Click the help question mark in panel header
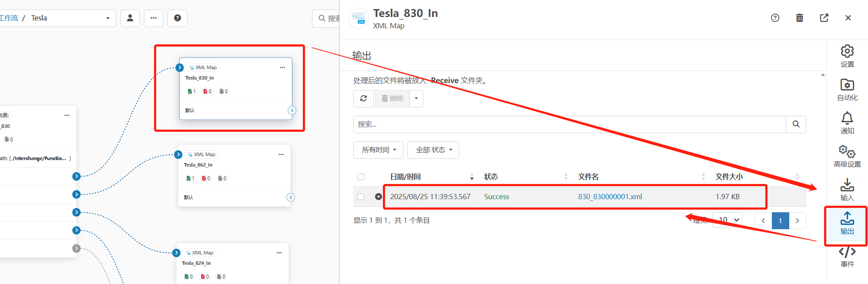The height and width of the screenshot is (284, 868). 775,18
